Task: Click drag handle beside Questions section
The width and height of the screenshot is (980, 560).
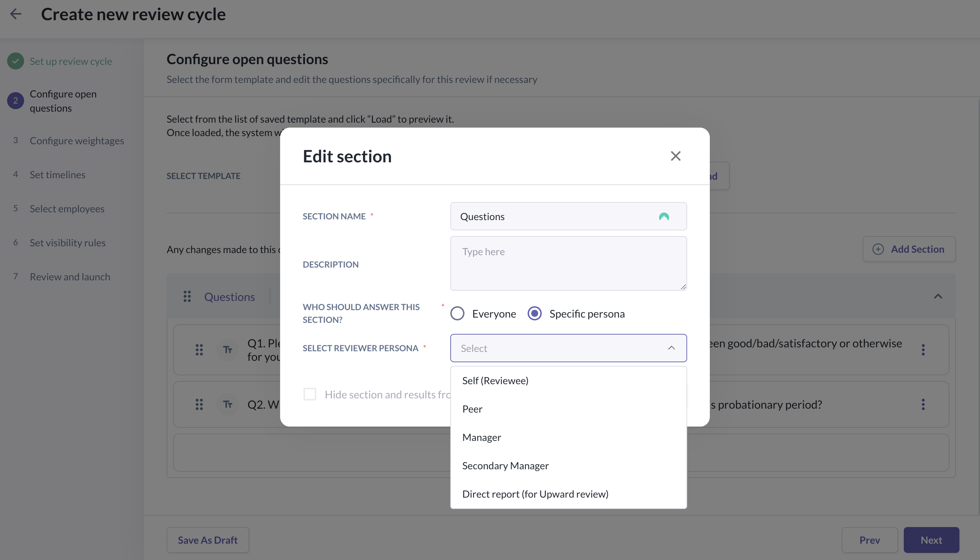Action: click(187, 297)
